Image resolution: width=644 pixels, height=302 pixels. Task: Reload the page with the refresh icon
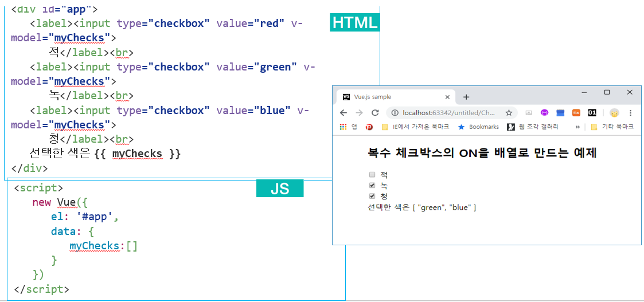(x=374, y=113)
